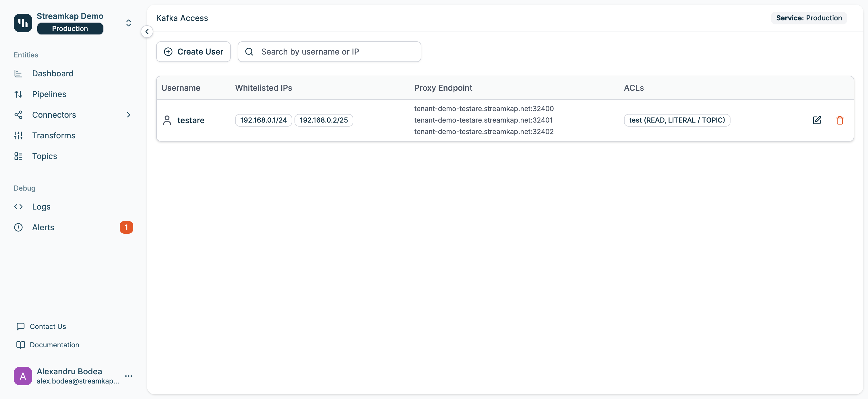Image resolution: width=868 pixels, height=399 pixels.
Task: Navigate to Topics page
Action: pos(44,156)
